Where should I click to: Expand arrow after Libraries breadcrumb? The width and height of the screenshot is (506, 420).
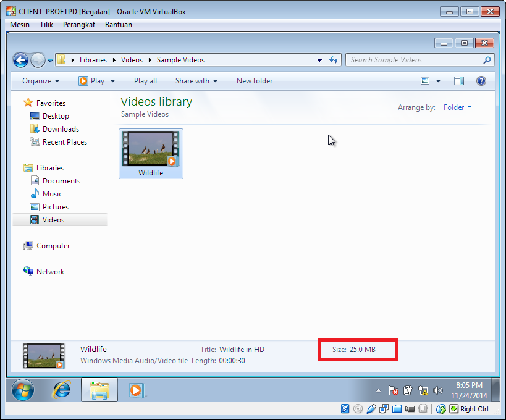pos(114,61)
